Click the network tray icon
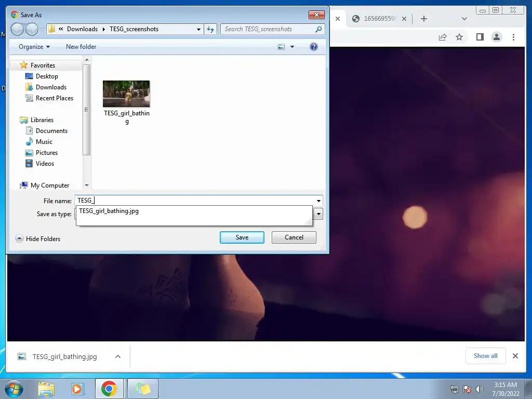532x399 pixels. [454, 389]
